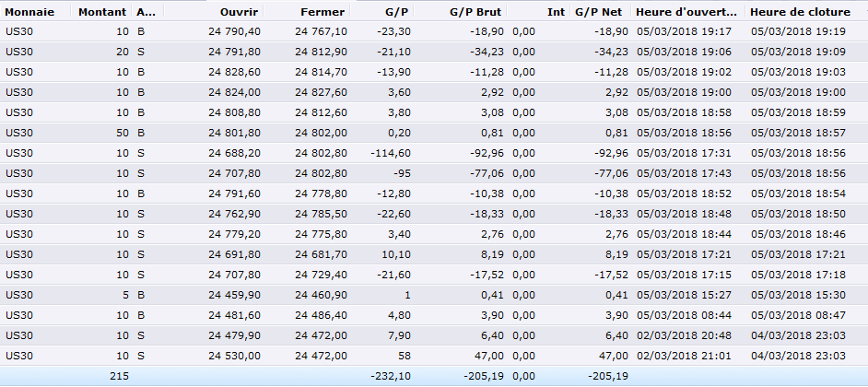Click the open price cell 24 530,00
The width and height of the screenshot is (868, 387).
[234, 356]
